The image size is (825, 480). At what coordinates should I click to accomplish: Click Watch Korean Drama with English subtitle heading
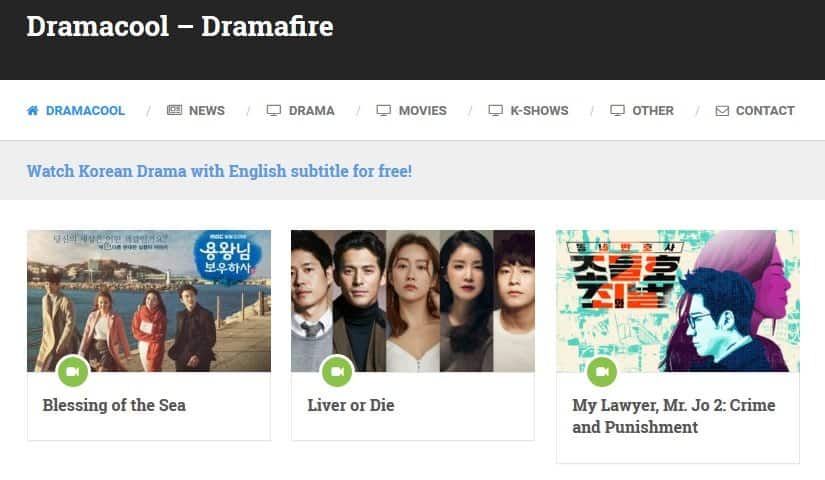pos(219,171)
